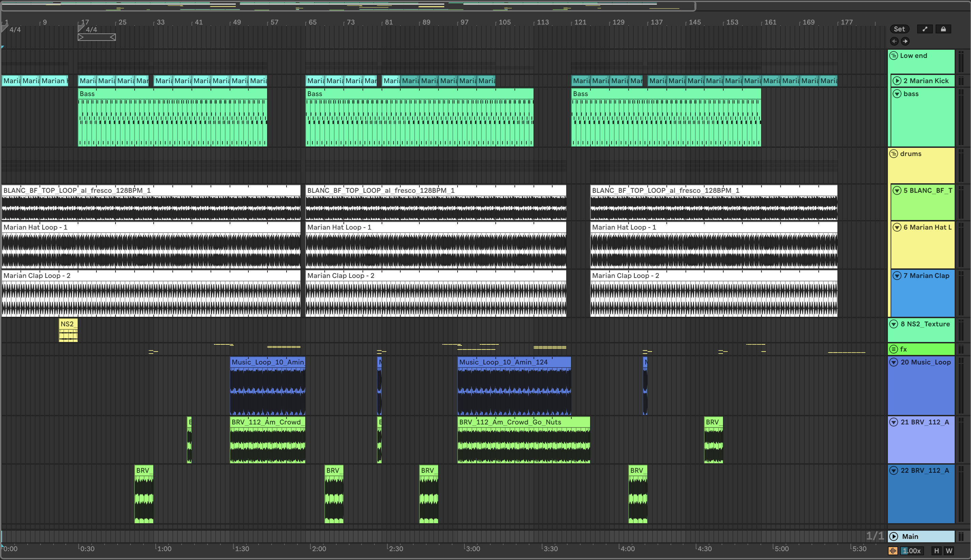The height and width of the screenshot is (560, 971).
Task: Select the BRV clip at bar 149 on track 21
Action: pos(714,440)
